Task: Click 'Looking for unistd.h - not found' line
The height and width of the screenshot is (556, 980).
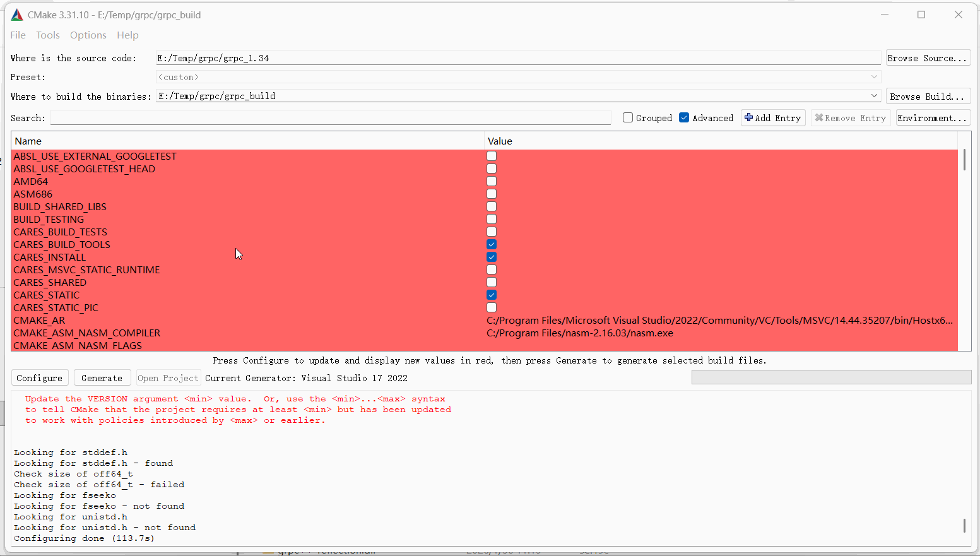Action: click(105, 528)
